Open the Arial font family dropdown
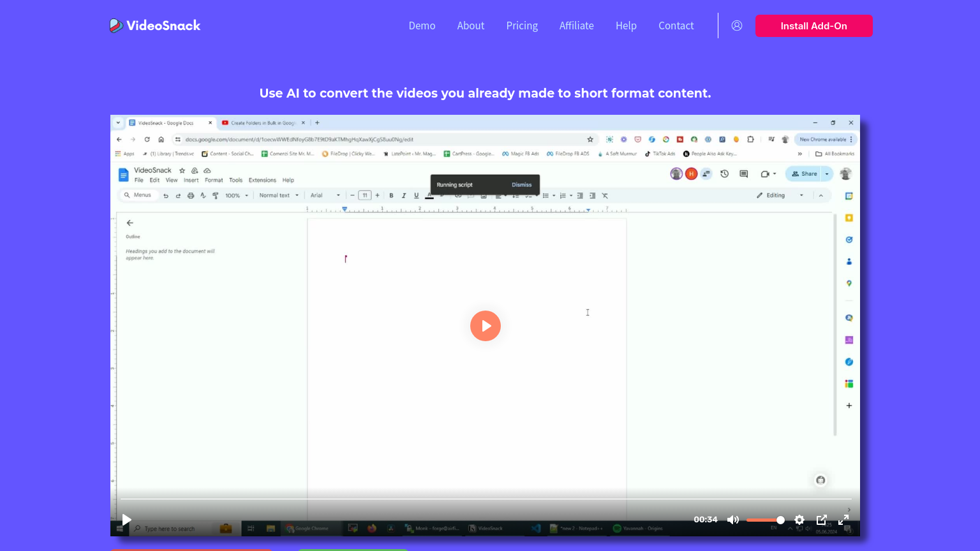 325,195
